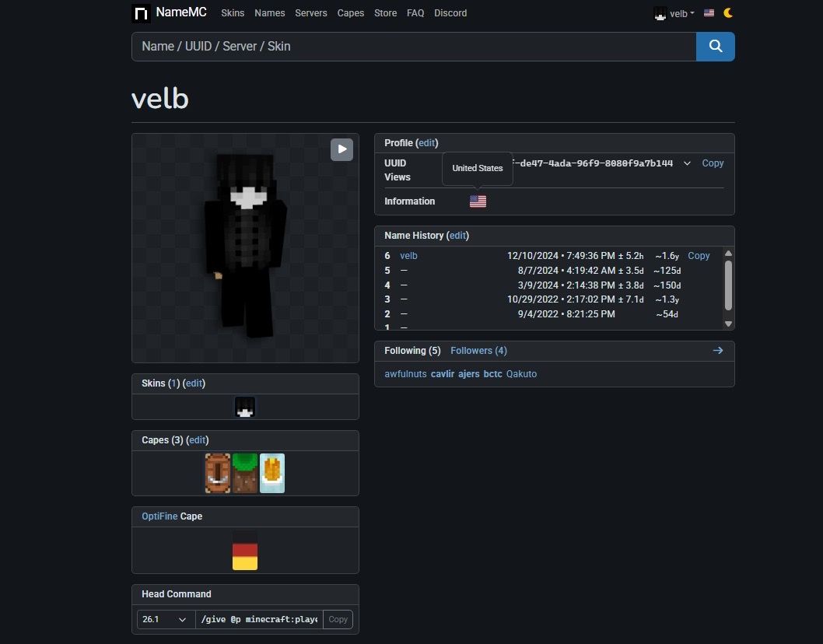Open the 26.1 version dropdown
This screenshot has height=644, width=823.
pyautogui.click(x=166, y=619)
